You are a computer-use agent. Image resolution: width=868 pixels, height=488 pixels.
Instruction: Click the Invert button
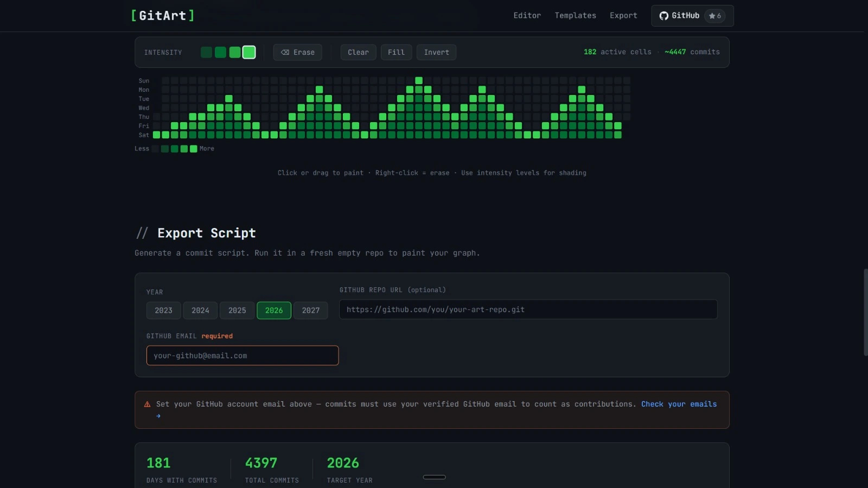coord(436,52)
